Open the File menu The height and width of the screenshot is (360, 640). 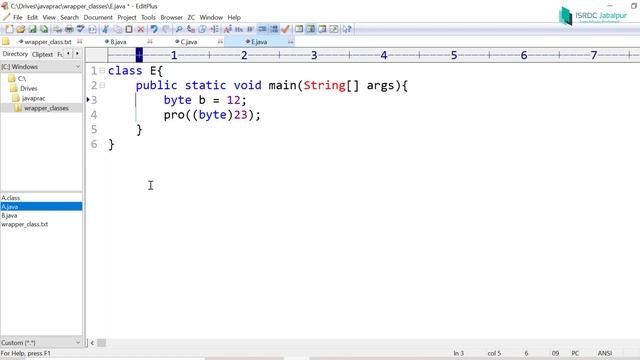coord(18,18)
